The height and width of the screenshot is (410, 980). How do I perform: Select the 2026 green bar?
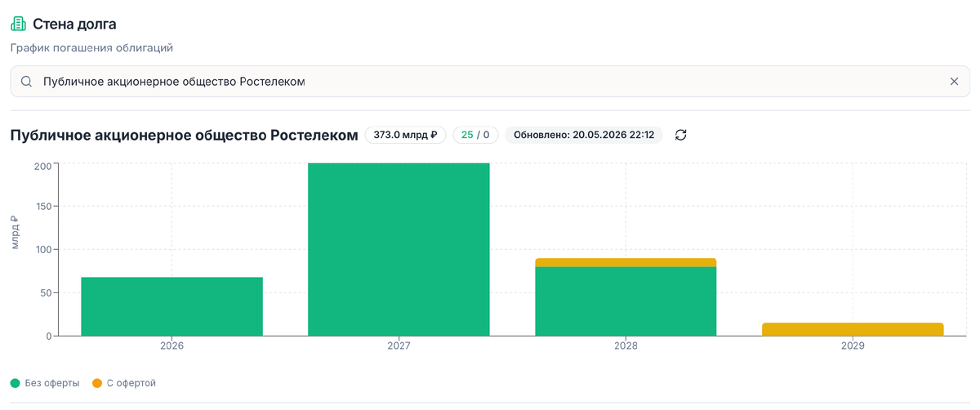pyautogui.click(x=172, y=306)
